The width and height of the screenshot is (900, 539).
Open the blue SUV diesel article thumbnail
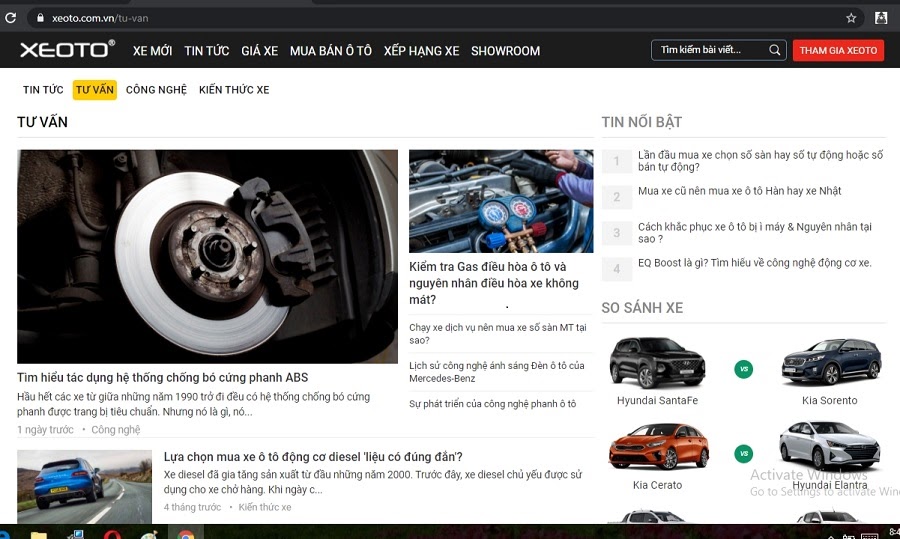84,486
